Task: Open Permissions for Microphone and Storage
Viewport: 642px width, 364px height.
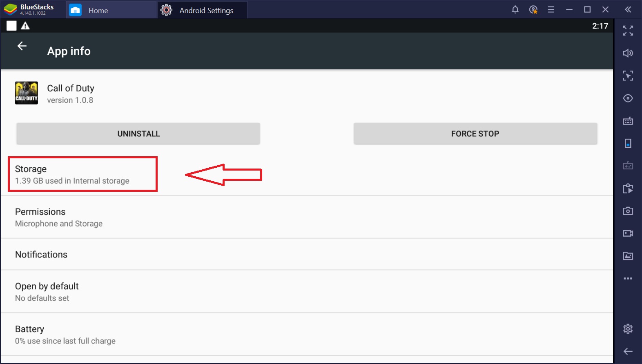Action: 307,217
